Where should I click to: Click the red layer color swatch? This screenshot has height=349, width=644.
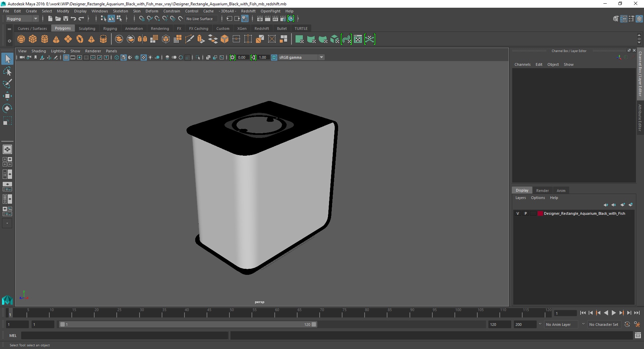[540, 213]
